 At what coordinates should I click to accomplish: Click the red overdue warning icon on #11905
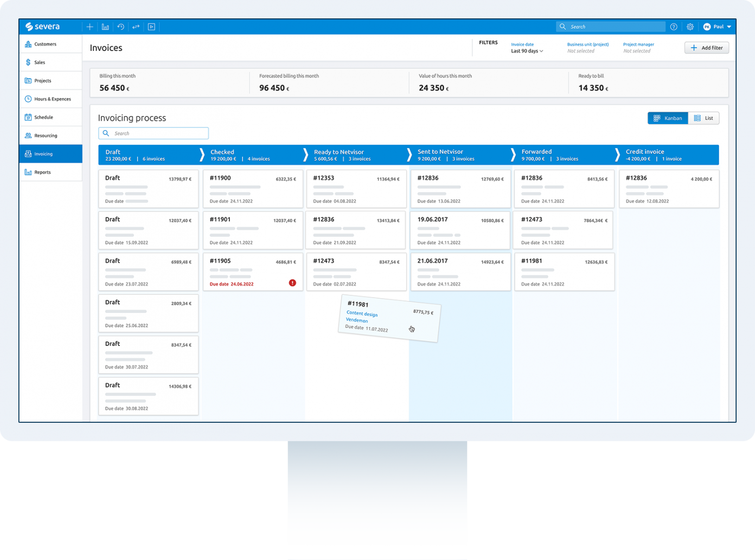[292, 283]
